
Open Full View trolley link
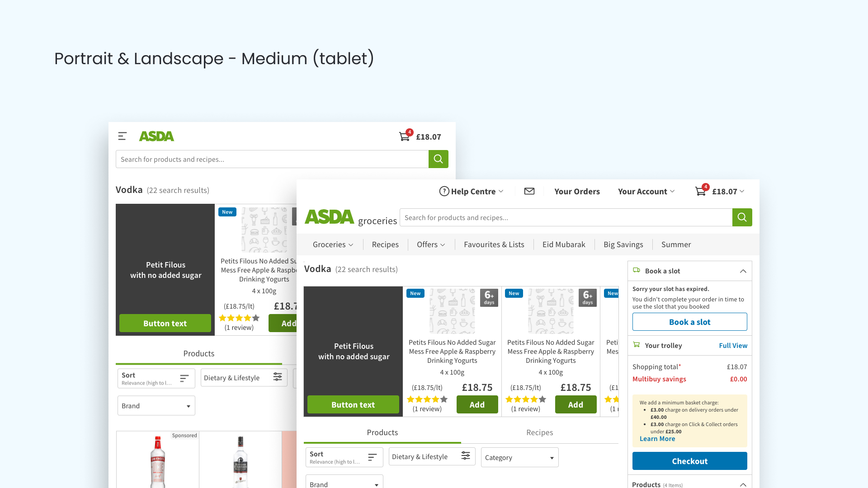733,345
